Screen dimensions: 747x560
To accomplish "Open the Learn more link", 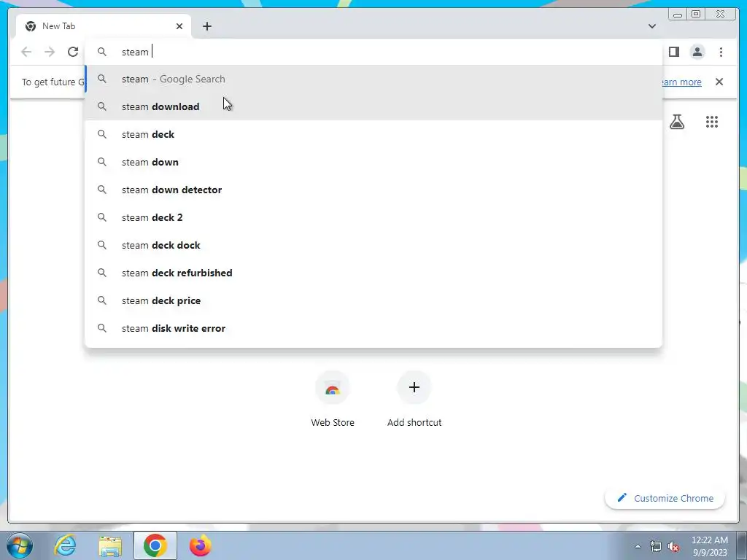I will tap(681, 82).
